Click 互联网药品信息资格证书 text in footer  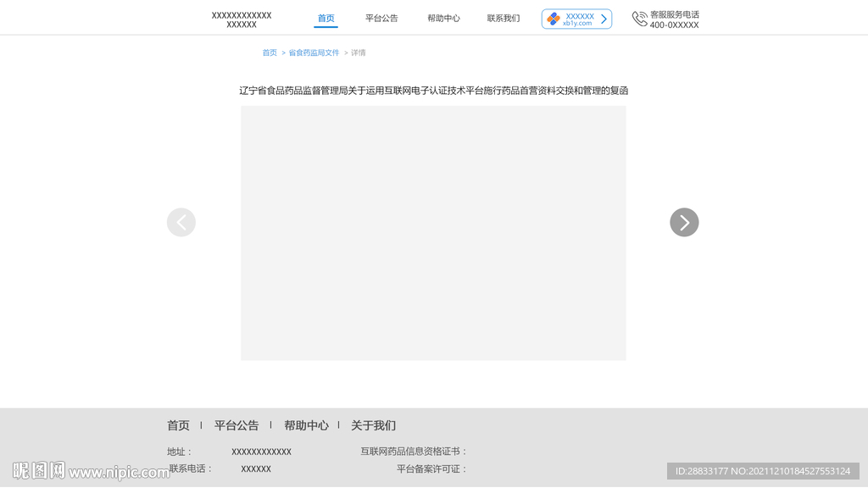(414, 452)
